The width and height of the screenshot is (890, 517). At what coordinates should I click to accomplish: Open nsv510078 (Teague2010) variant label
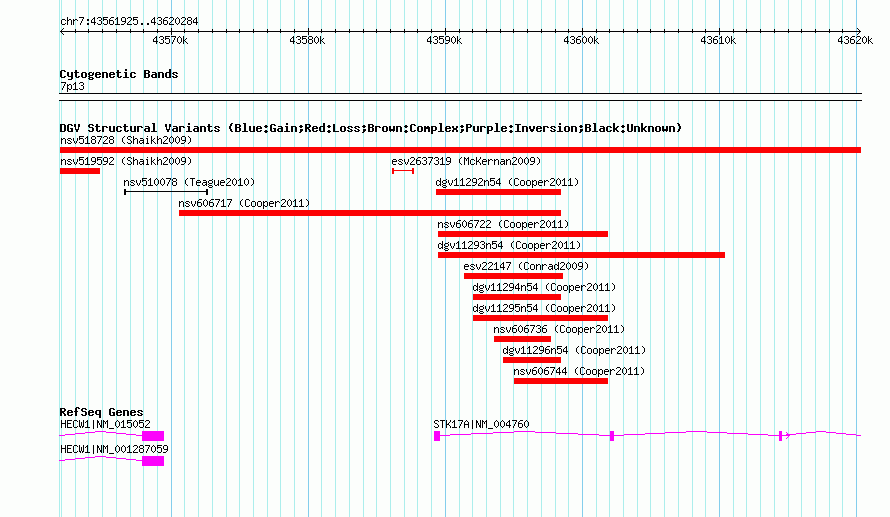189,182
